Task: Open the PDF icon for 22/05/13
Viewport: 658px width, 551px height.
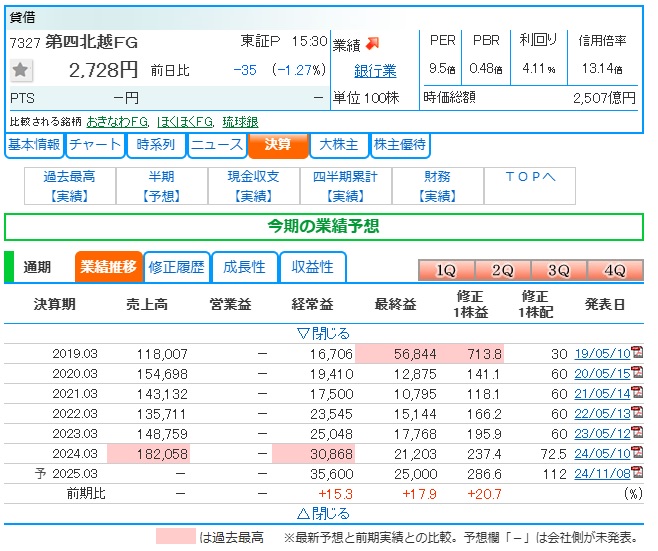Action: pyautogui.click(x=636, y=414)
